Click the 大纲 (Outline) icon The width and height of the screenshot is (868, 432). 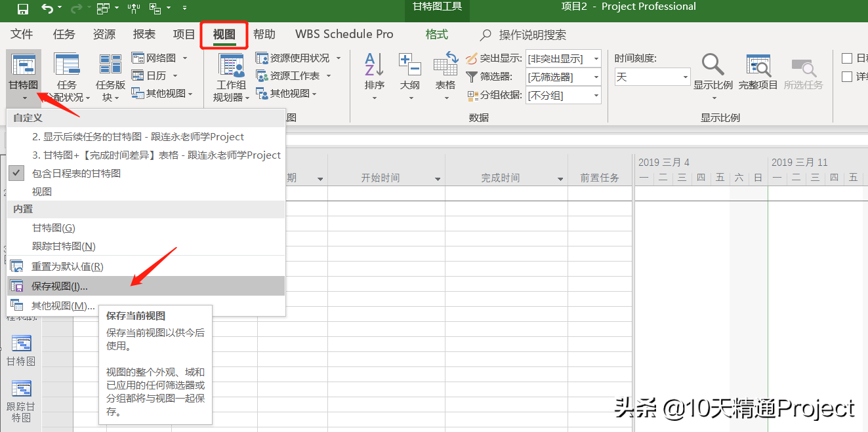[410, 64]
